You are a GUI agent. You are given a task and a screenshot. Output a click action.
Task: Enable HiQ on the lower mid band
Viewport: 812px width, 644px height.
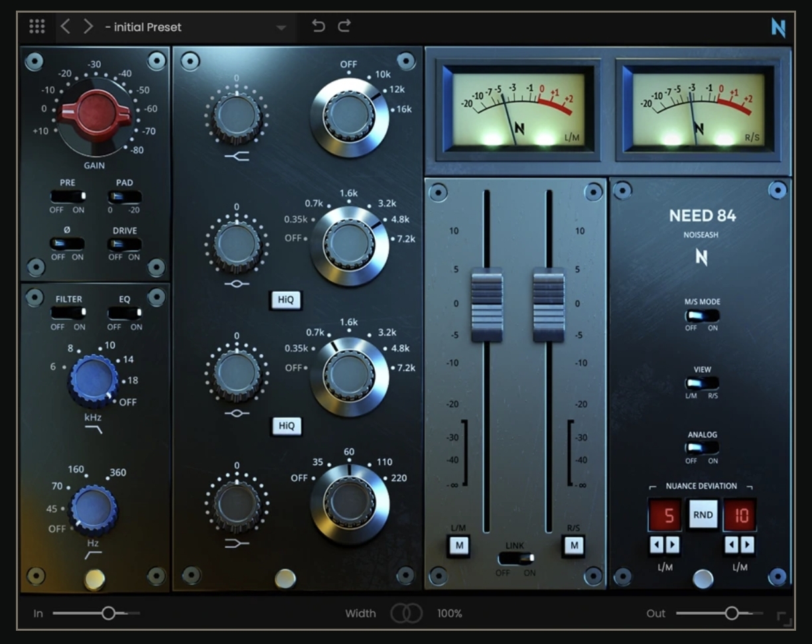click(286, 426)
